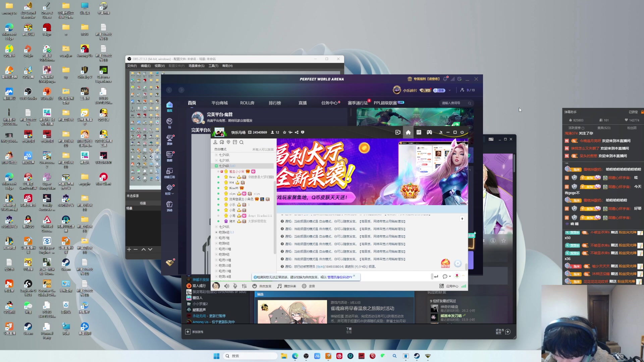
Task: Toggle the YY microphone icon
Action: coord(235,286)
